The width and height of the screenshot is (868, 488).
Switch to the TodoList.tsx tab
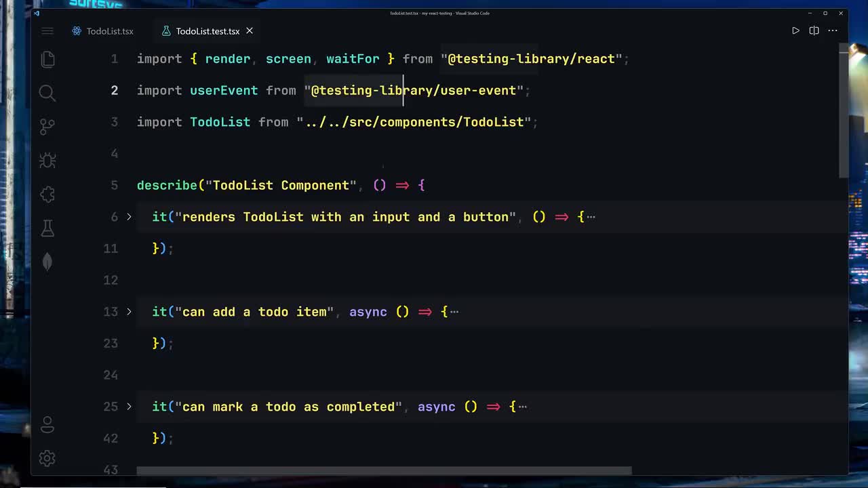102,31
